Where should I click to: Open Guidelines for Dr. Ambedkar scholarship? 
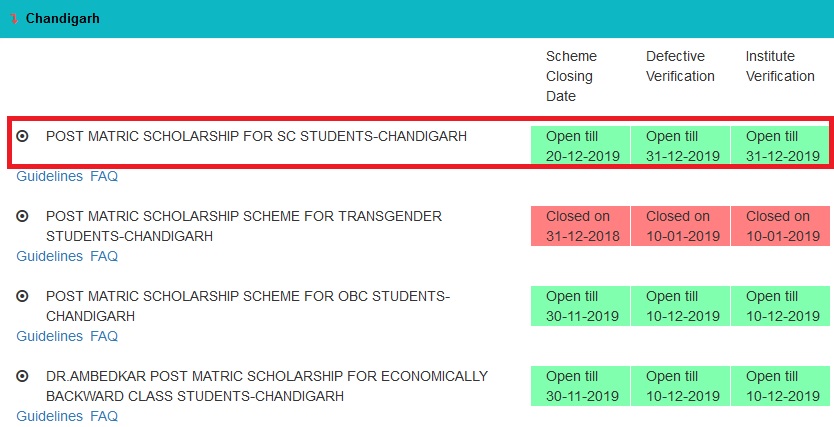pyautogui.click(x=49, y=416)
